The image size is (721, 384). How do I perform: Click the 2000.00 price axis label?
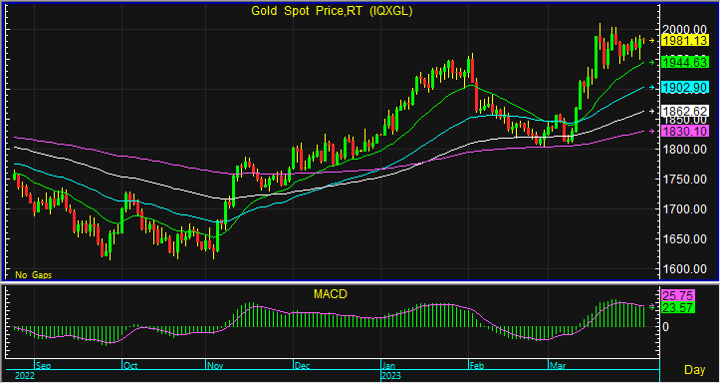tap(685, 29)
